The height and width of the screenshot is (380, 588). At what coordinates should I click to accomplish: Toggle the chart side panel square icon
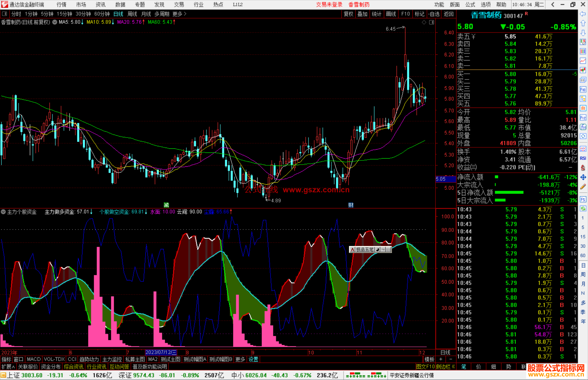click(431, 22)
